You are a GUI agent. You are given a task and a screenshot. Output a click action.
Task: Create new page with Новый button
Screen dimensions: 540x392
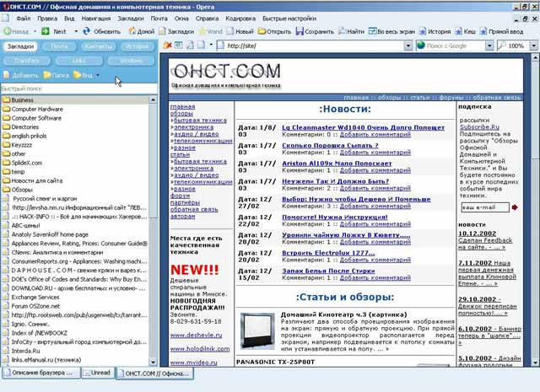coord(240,31)
